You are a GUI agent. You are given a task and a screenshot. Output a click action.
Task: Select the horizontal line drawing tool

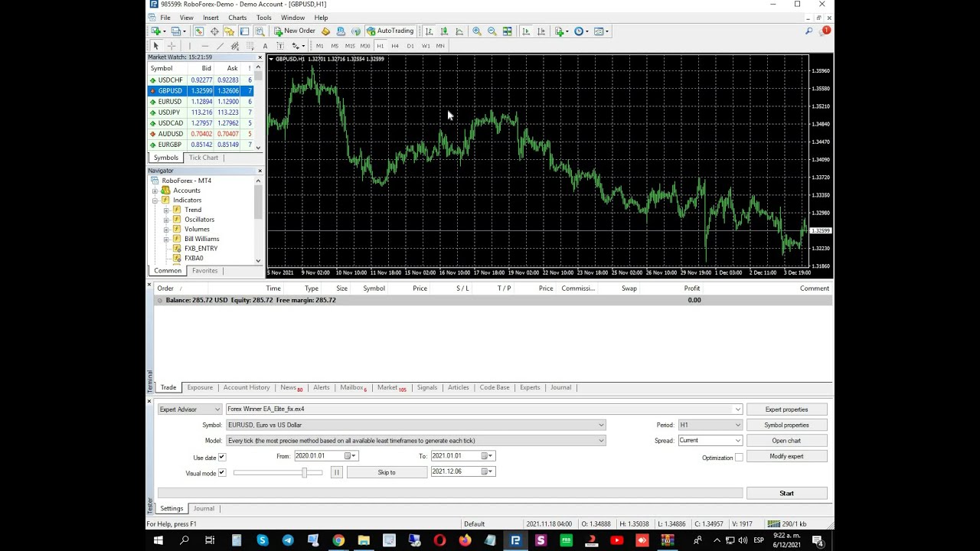click(x=204, y=46)
